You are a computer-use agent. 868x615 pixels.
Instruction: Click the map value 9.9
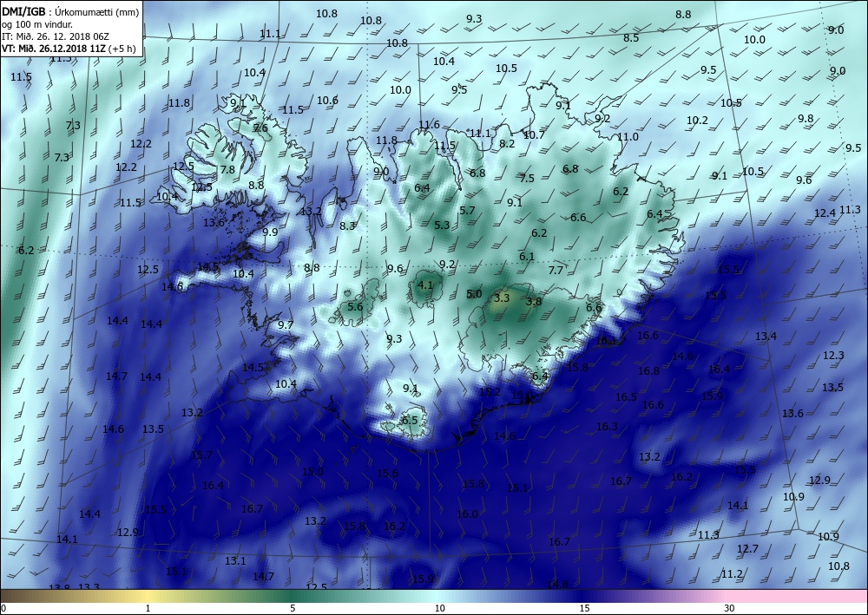point(270,232)
